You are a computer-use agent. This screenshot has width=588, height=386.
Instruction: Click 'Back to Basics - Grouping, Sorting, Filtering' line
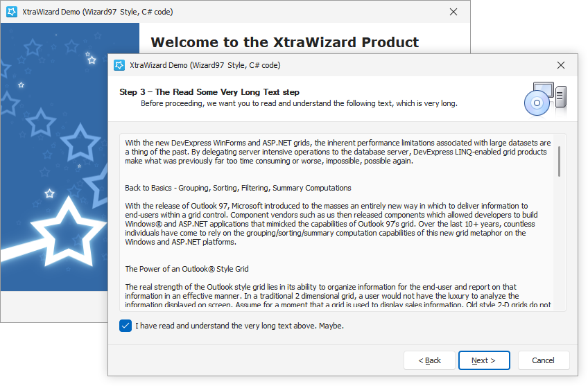point(238,188)
